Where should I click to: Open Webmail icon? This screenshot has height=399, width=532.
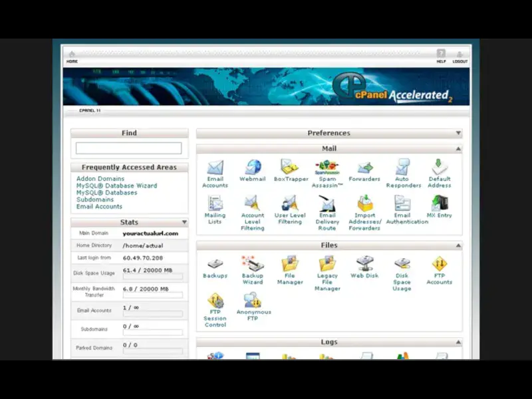pyautogui.click(x=253, y=168)
